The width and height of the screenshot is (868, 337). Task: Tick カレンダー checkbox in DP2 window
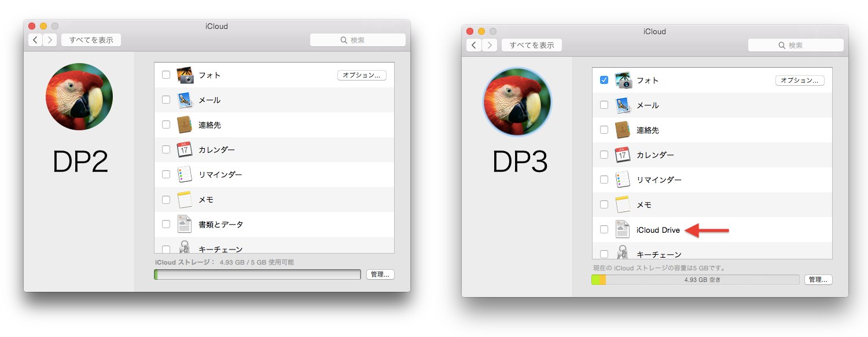pos(166,149)
